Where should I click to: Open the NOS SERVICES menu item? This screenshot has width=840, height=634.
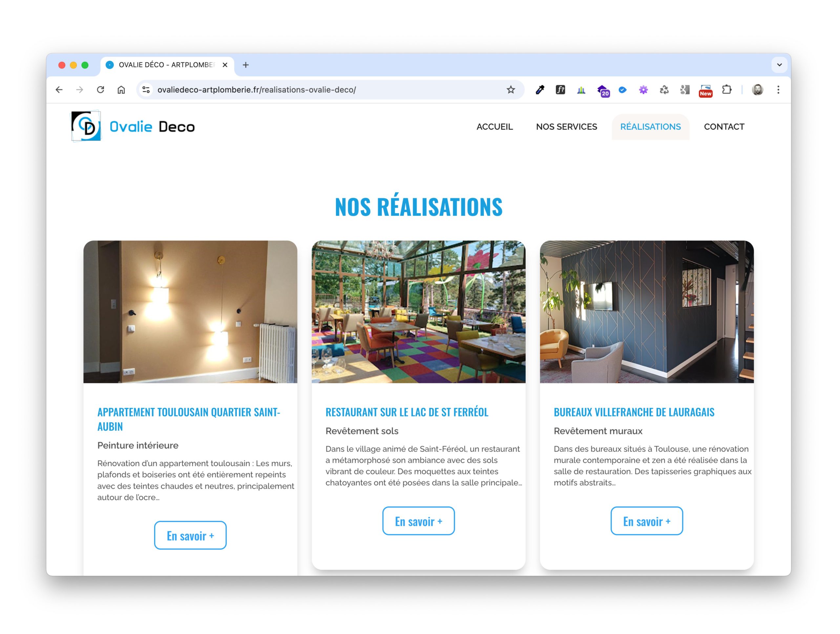tap(566, 127)
